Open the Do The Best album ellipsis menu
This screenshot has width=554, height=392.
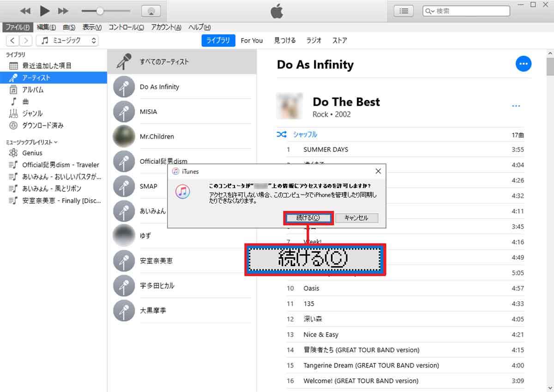[516, 107]
